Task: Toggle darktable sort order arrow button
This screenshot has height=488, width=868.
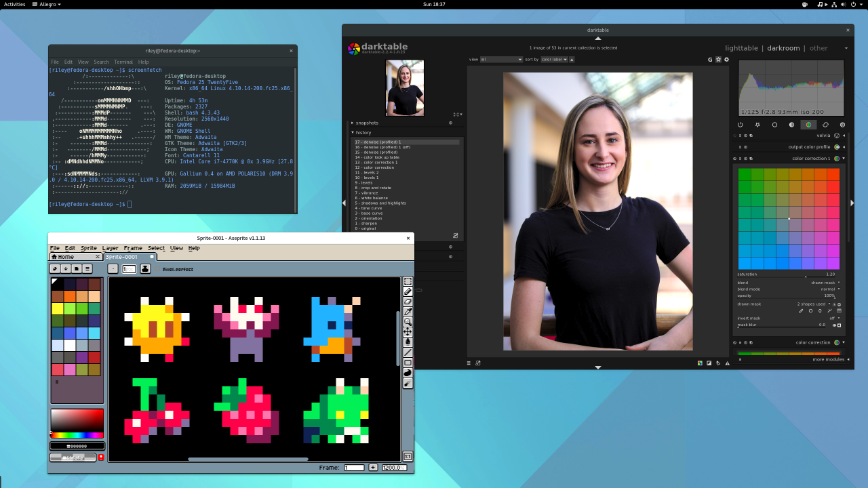Action: tap(572, 60)
